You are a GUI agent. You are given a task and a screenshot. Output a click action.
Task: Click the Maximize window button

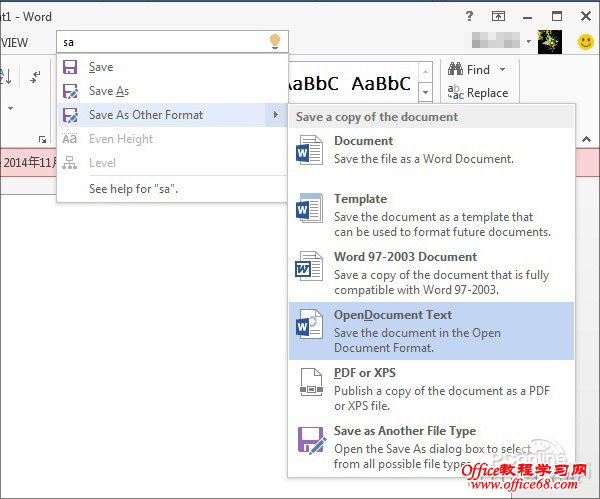[x=557, y=16]
